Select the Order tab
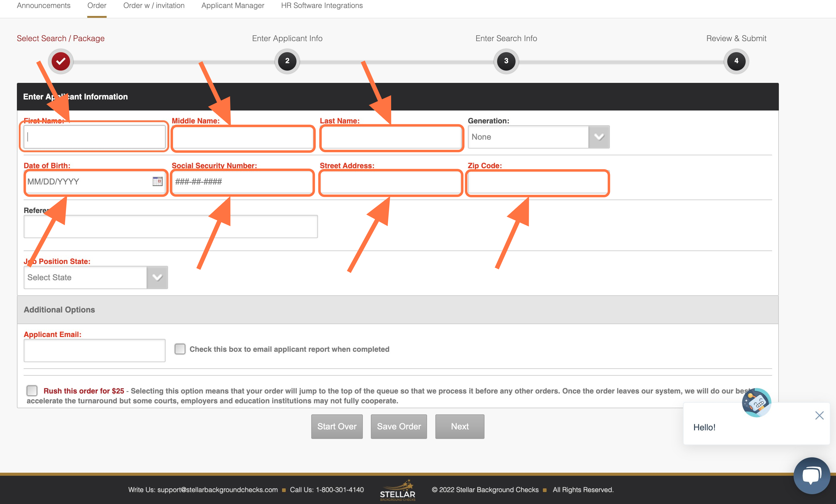The height and width of the screenshot is (504, 836). pos(97,6)
